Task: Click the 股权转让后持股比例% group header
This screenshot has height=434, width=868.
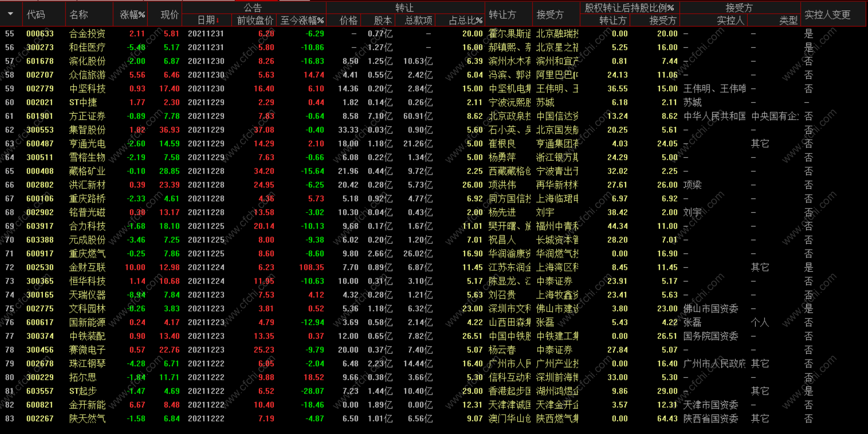Action: click(629, 7)
